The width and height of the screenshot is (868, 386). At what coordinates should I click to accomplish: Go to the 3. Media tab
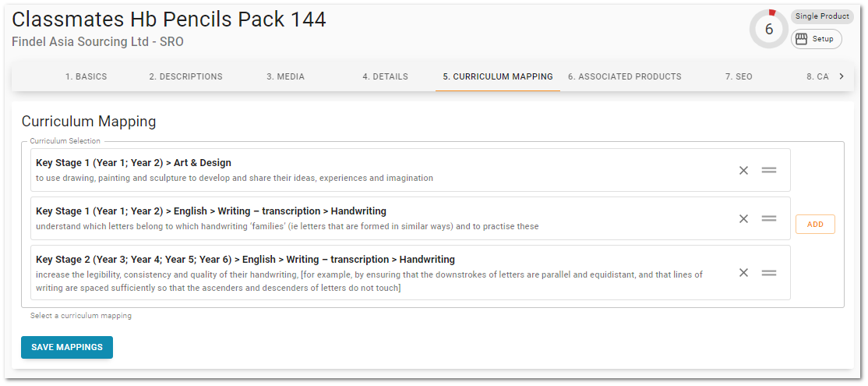[286, 76]
